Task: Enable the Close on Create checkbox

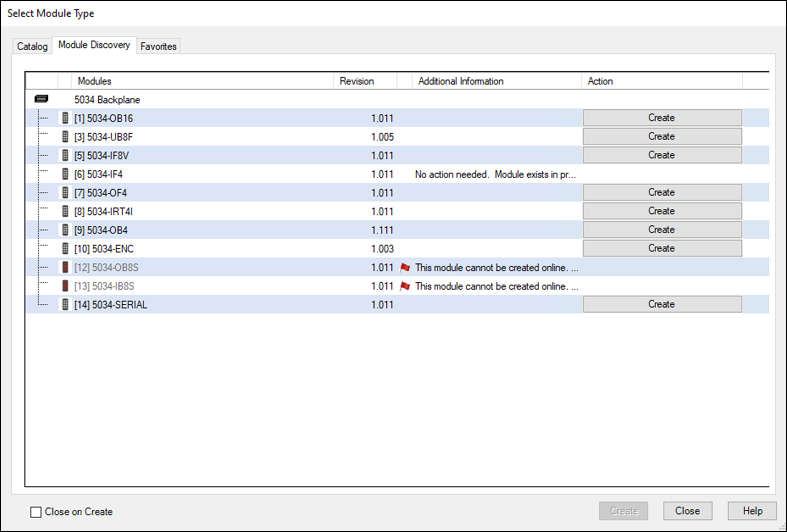Action: pyautogui.click(x=36, y=512)
